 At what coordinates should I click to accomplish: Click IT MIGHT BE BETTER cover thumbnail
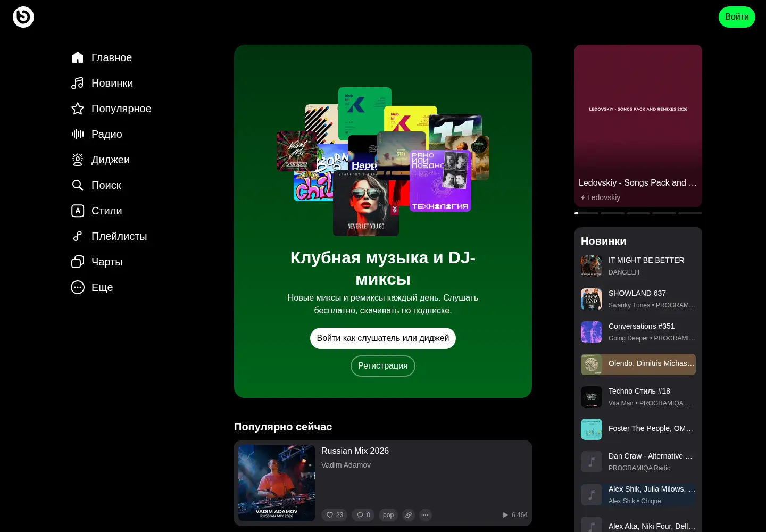(x=592, y=266)
